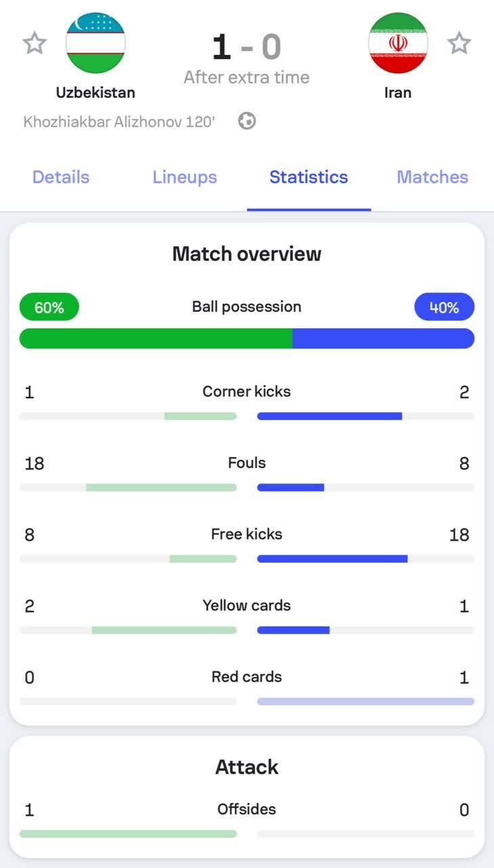Tap the Iran flag icon
Image resolution: width=494 pixels, height=868 pixels.
(x=398, y=43)
